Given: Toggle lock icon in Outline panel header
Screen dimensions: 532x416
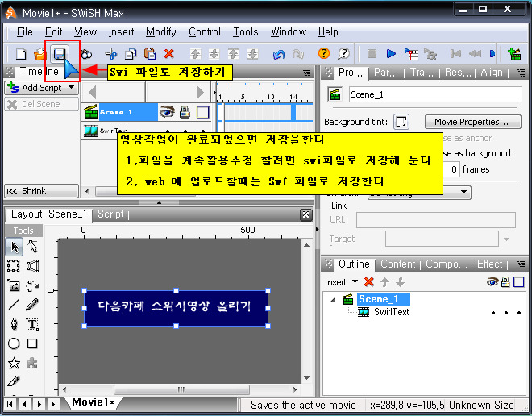Looking at the screenshot, I should 505,281.
